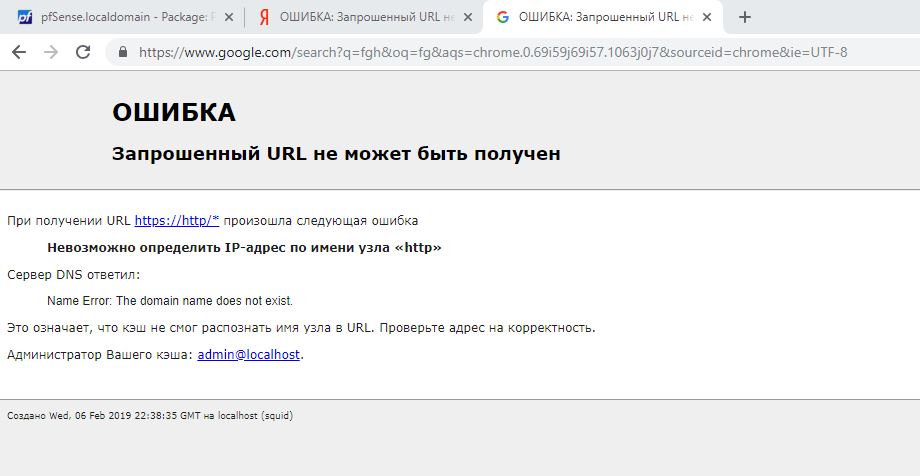The image size is (920, 476).
Task: Click the 'Создано' footer timestamp line
Action: 150,415
